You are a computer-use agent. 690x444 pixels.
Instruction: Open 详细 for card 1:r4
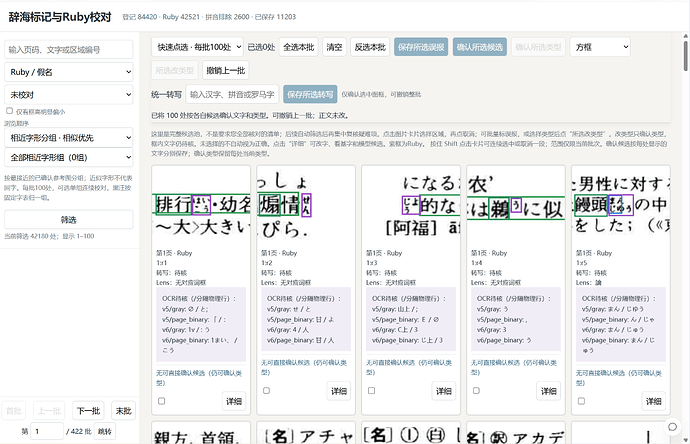(548, 390)
